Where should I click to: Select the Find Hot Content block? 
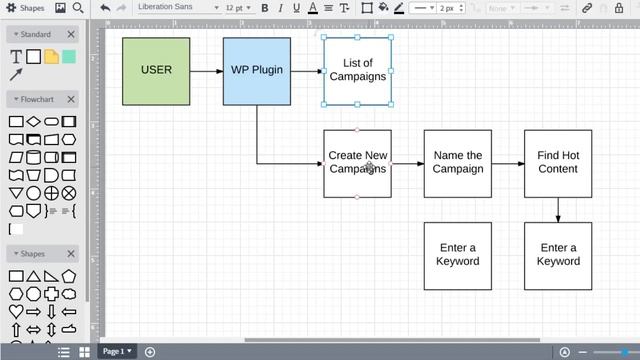[x=558, y=164]
